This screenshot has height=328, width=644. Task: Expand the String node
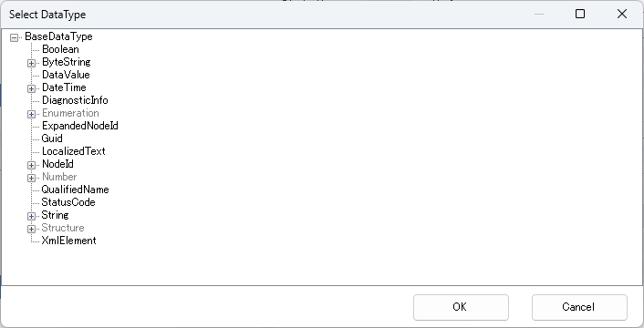(31, 216)
